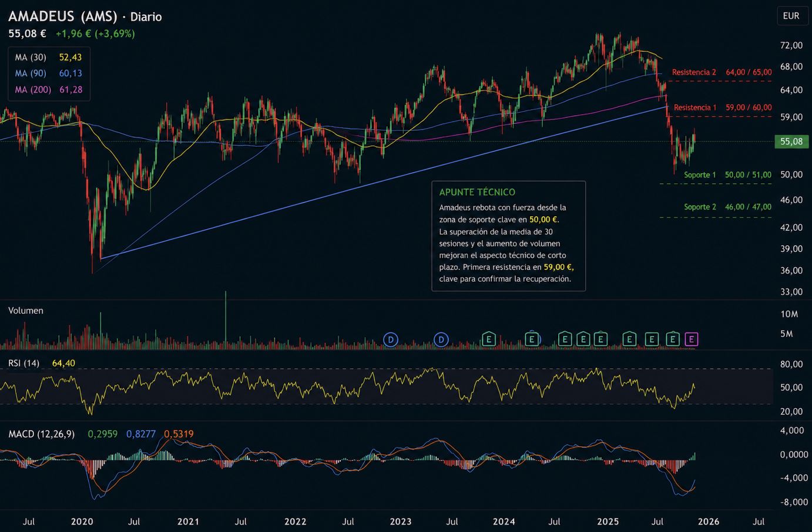
Task: Click the 72,00 price axis label
Action: tap(791, 45)
